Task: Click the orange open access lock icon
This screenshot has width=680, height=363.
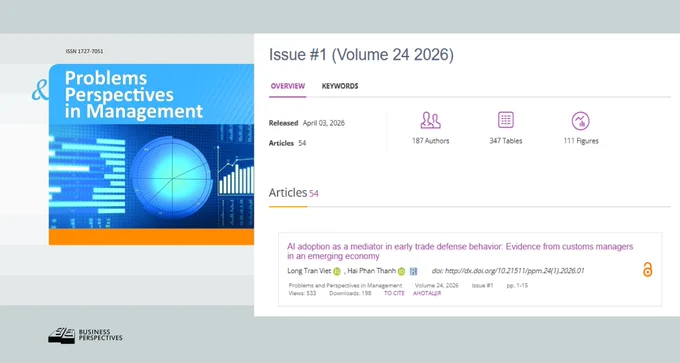Action: pos(647,269)
